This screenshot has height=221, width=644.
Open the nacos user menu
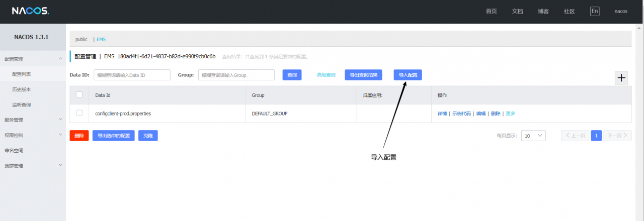coord(621,11)
